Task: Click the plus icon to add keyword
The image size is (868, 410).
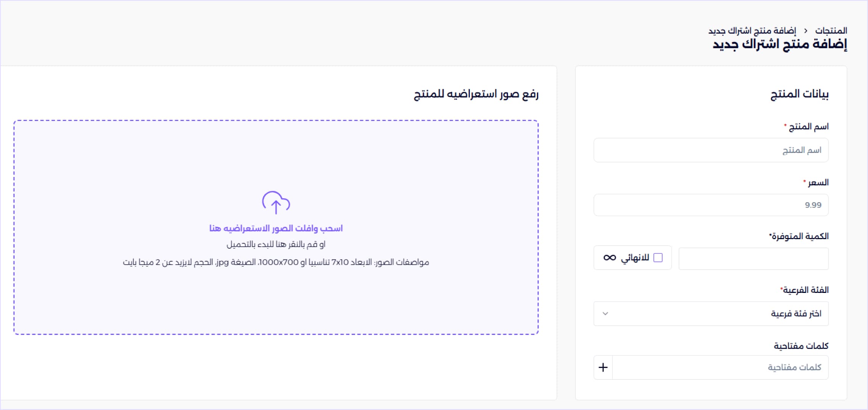Action: tap(603, 367)
